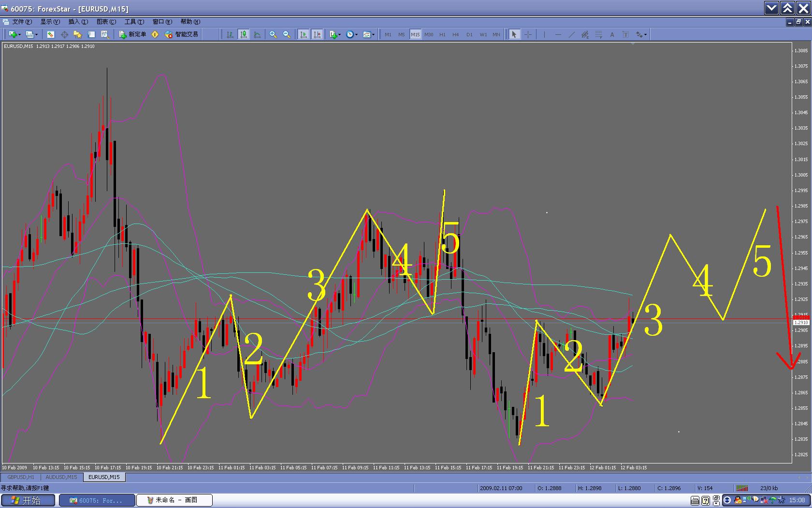Screen dimensions: 812x508
Task: Open the Navigator star-folder icon
Action: pos(77,34)
